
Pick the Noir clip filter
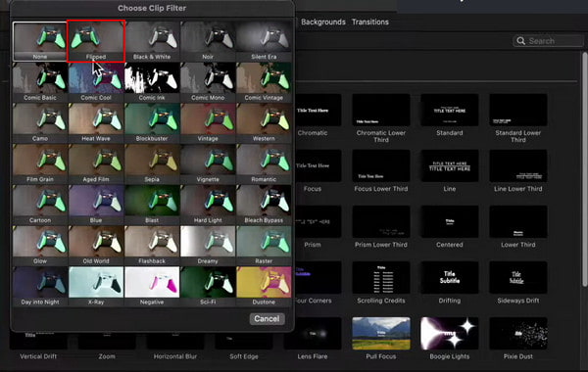click(208, 41)
